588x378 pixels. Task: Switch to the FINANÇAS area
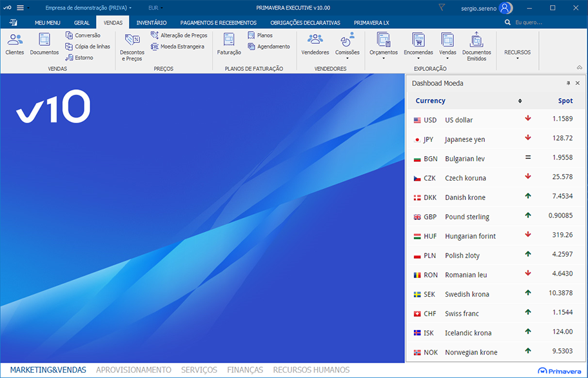click(x=245, y=370)
